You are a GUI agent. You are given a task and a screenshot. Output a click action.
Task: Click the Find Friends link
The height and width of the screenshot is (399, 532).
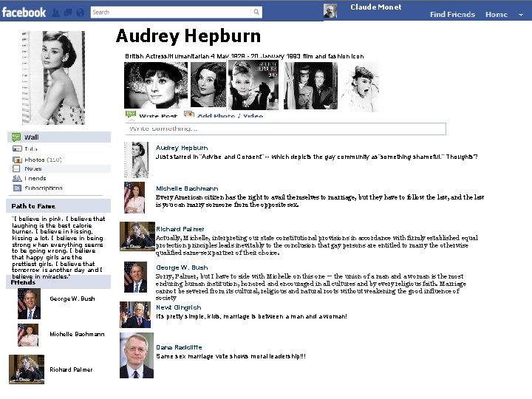tap(452, 14)
